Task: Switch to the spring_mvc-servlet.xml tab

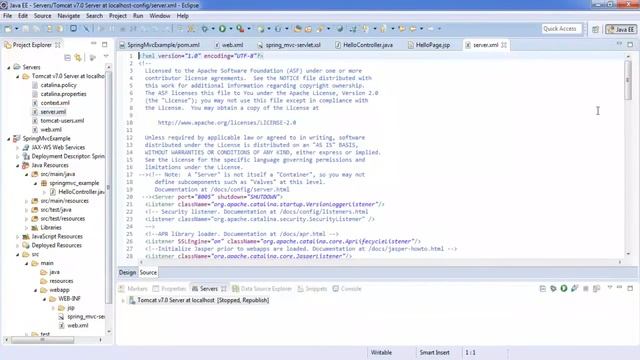Action: (x=289, y=45)
